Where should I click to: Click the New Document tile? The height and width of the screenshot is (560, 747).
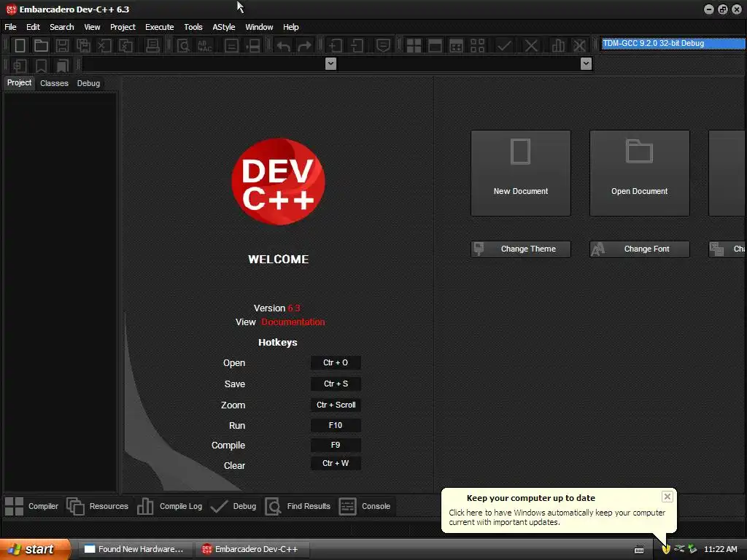[x=521, y=174]
